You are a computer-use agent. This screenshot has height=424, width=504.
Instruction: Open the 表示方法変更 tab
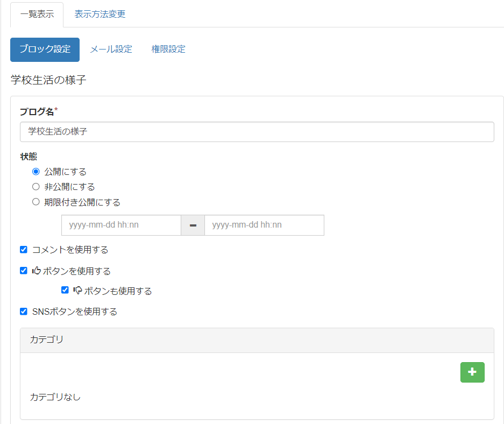(x=100, y=15)
